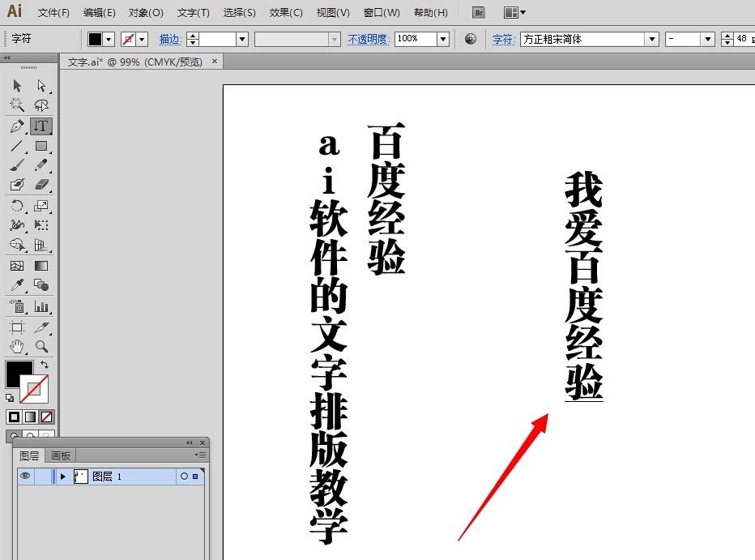Select the Eraser tool
Viewport: 755px width, 560px height.
(x=41, y=185)
